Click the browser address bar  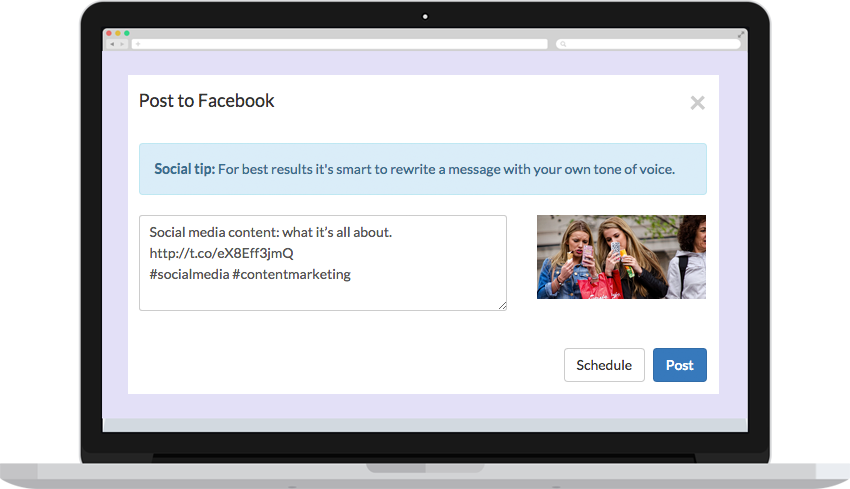(339, 44)
